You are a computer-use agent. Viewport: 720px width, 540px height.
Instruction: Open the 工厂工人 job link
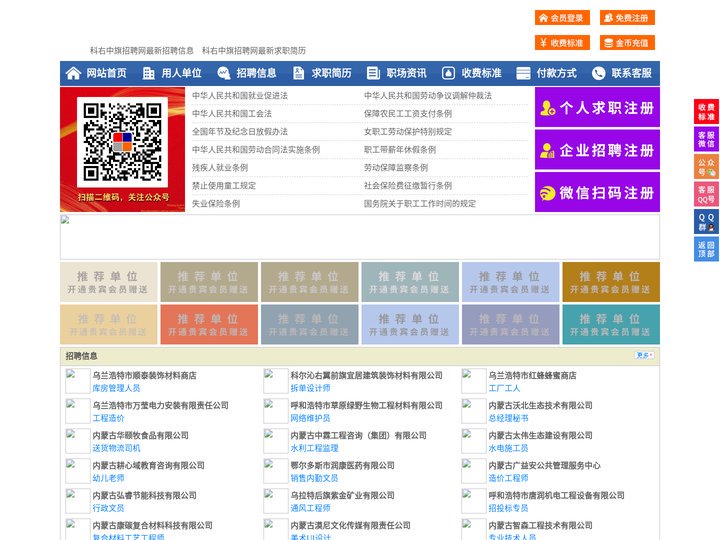504,388
